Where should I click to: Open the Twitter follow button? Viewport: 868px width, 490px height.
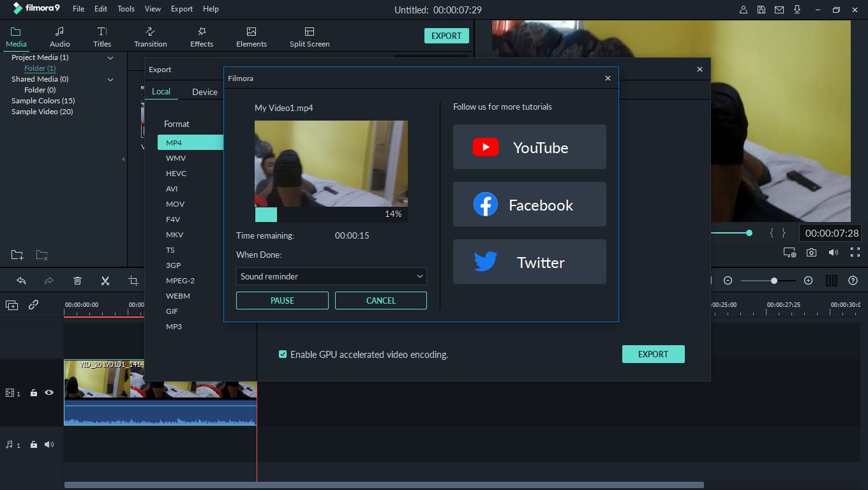tap(530, 262)
